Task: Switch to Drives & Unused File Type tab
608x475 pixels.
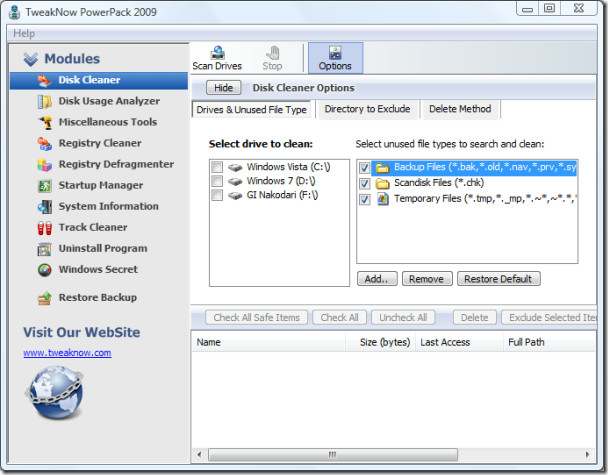Action: [251, 110]
